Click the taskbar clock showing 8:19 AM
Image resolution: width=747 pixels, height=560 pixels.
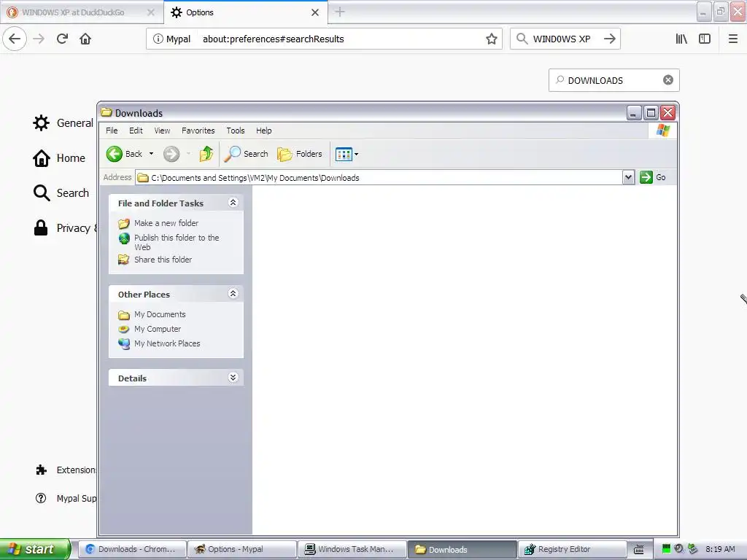tap(720, 549)
